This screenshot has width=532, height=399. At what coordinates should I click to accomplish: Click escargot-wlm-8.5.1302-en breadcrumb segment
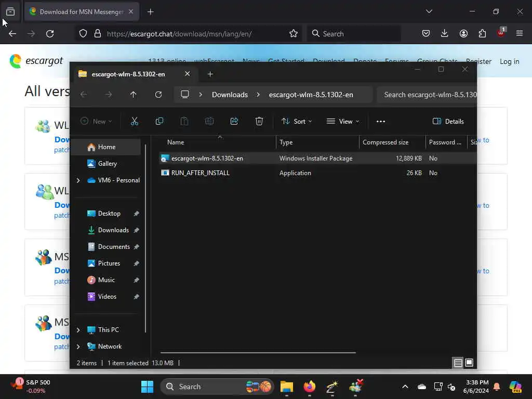311,95
